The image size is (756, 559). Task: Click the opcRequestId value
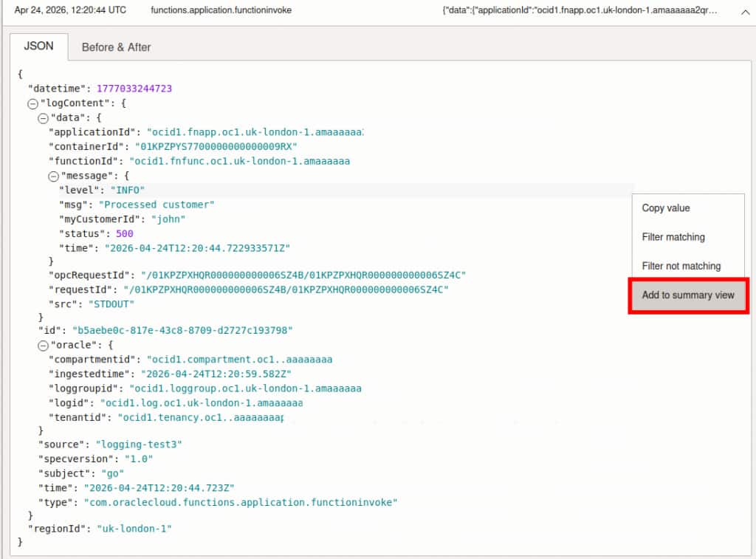click(303, 275)
